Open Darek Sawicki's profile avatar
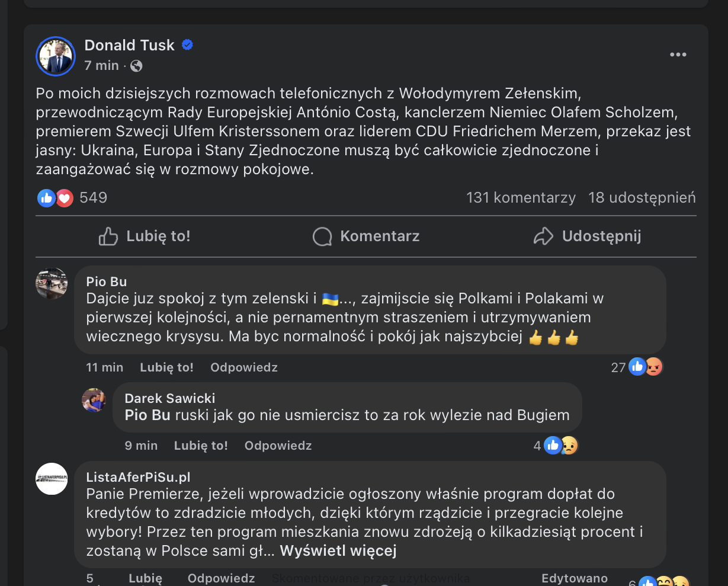Screen dimensions: 728x586 (94, 400)
